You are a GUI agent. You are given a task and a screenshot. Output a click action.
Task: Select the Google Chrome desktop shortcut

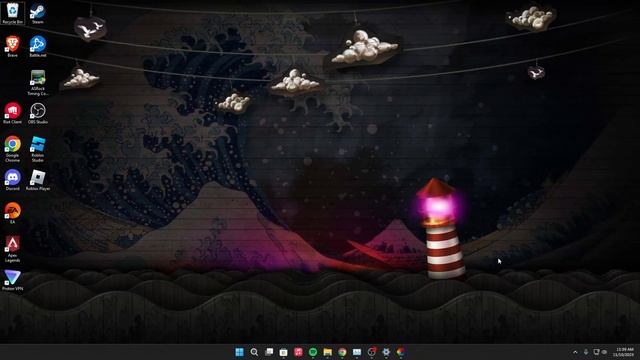pyautogui.click(x=13, y=149)
